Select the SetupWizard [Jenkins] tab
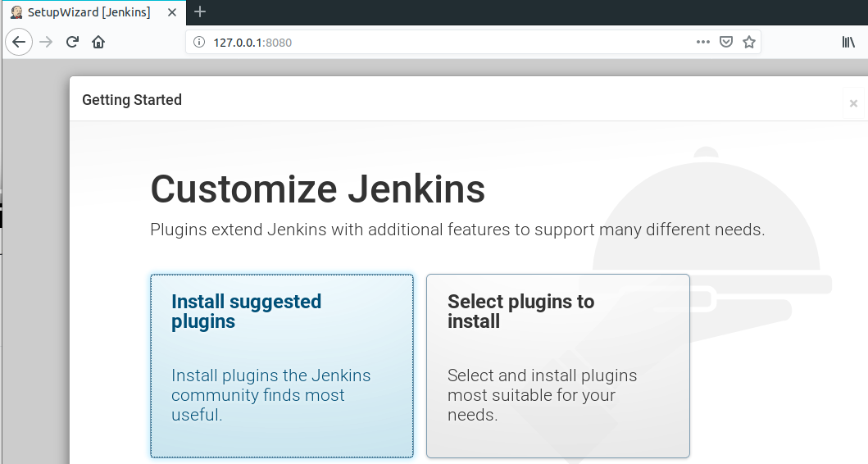 coord(94,12)
